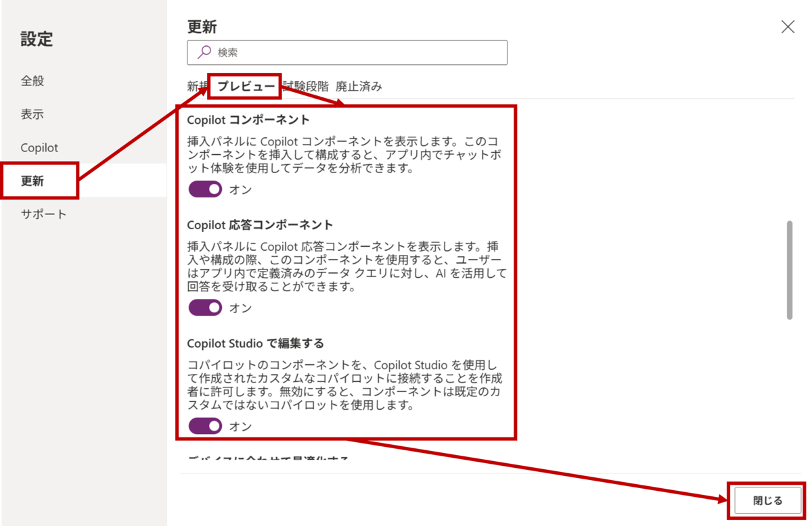Click the 更新 page heading

202,26
